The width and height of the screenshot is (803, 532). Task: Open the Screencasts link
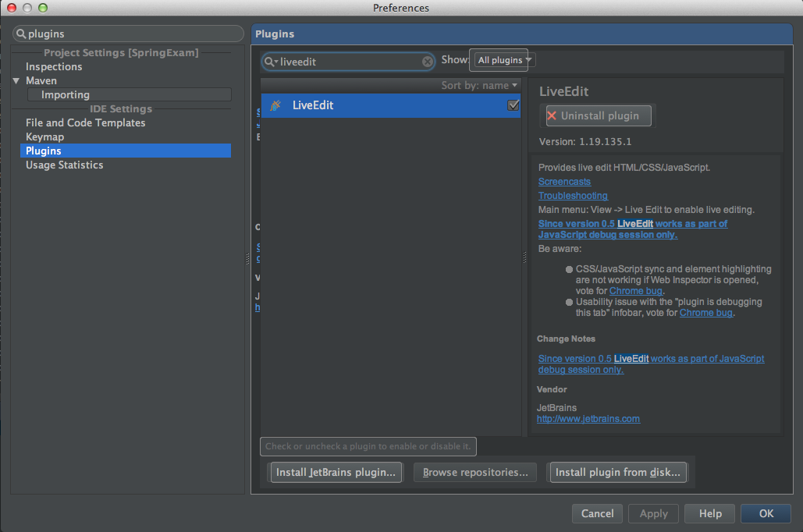point(564,182)
